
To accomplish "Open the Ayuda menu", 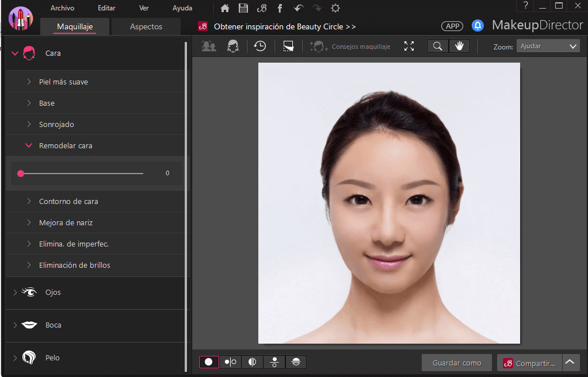I will [x=182, y=8].
